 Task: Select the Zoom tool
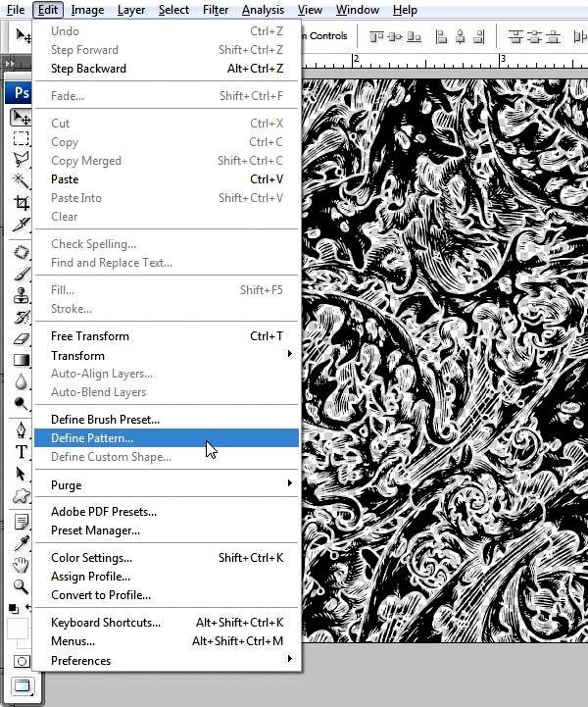21,586
